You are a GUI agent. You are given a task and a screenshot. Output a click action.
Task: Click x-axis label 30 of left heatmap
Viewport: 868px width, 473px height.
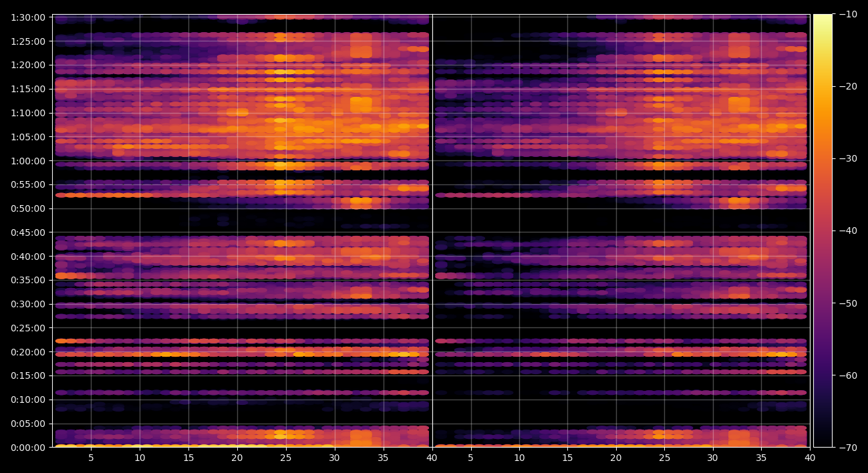point(334,458)
